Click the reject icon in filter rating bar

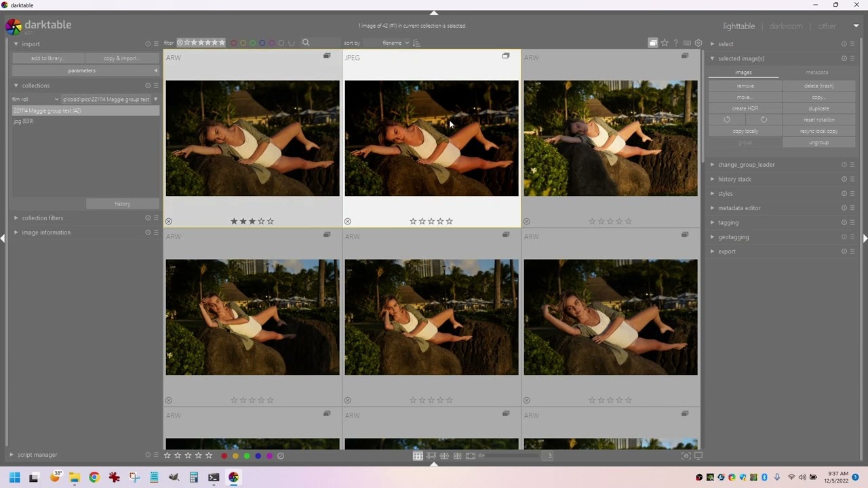tap(180, 43)
